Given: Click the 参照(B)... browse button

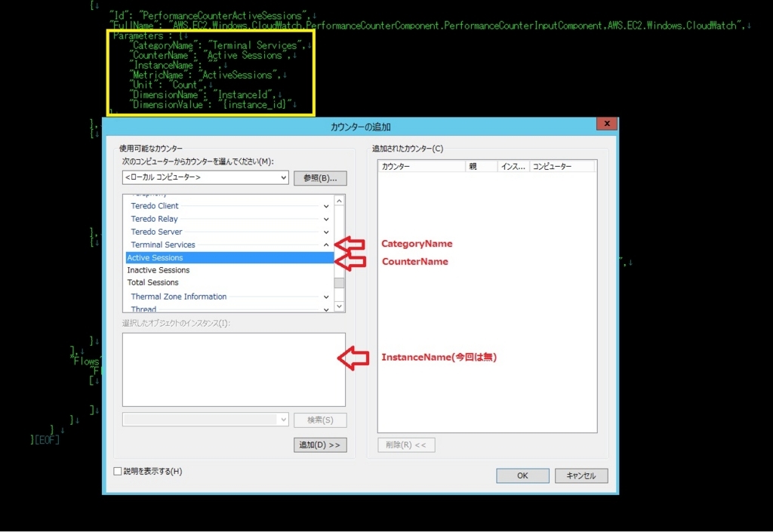Looking at the screenshot, I should point(320,178).
